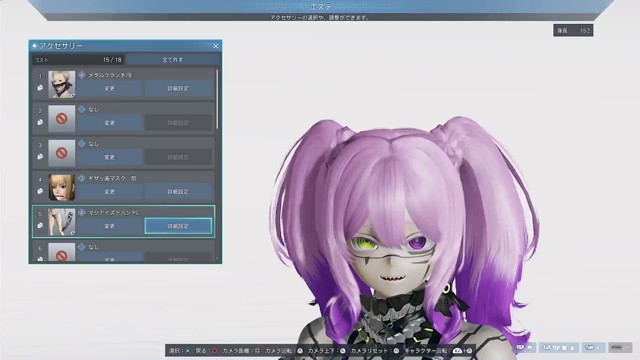Viewport: 640px width, 360px height.
Task: Select the jagged-teeth mask thumbnail in slot 4
Action: [62, 188]
